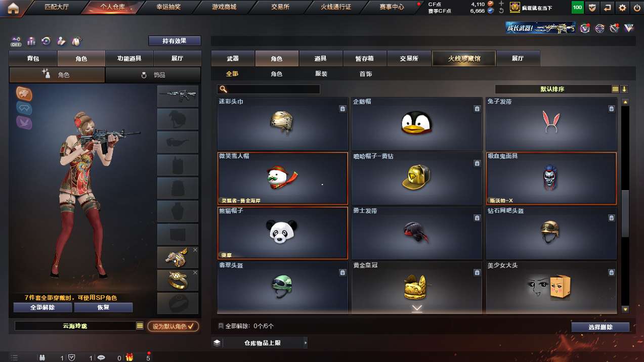Switch to the 火线珍藏馆 tab
644x362 pixels.
coord(464,59)
